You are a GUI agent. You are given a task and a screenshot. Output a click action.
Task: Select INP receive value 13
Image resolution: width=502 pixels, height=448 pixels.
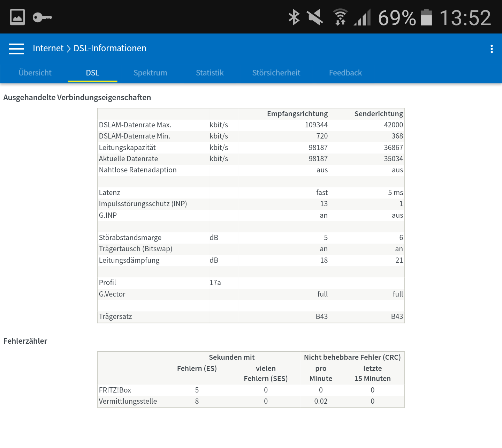(324, 204)
